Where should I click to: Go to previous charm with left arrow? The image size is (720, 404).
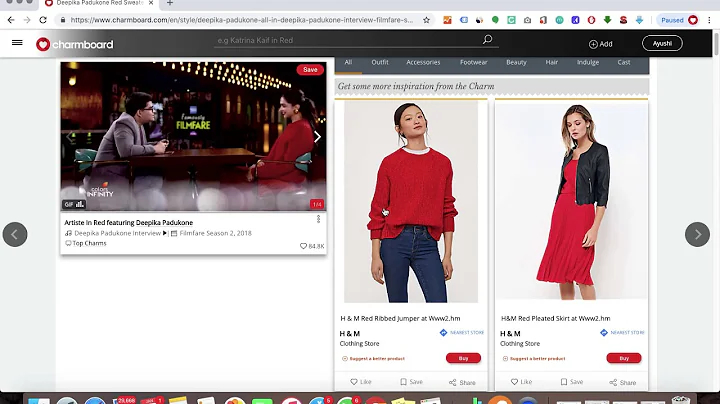[15, 234]
